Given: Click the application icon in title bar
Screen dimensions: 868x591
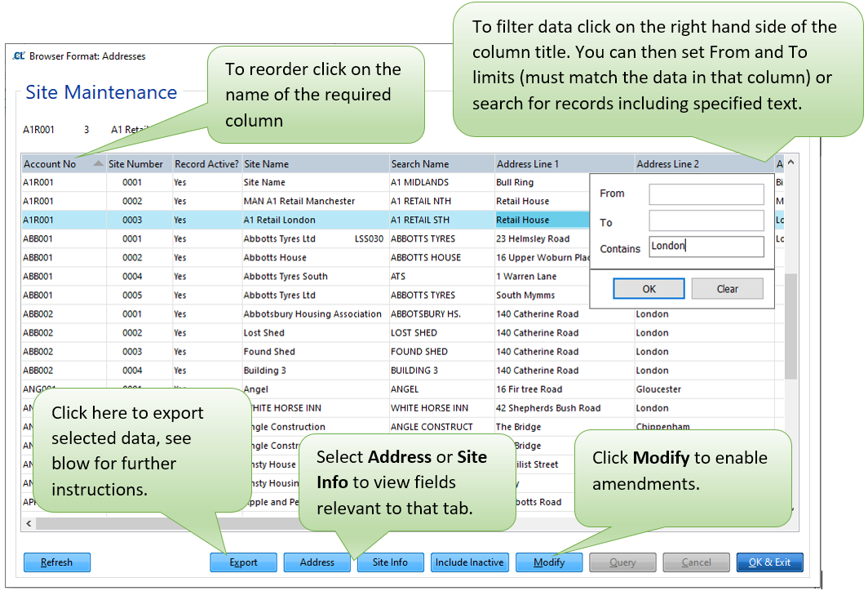Looking at the screenshot, I should click(19, 56).
